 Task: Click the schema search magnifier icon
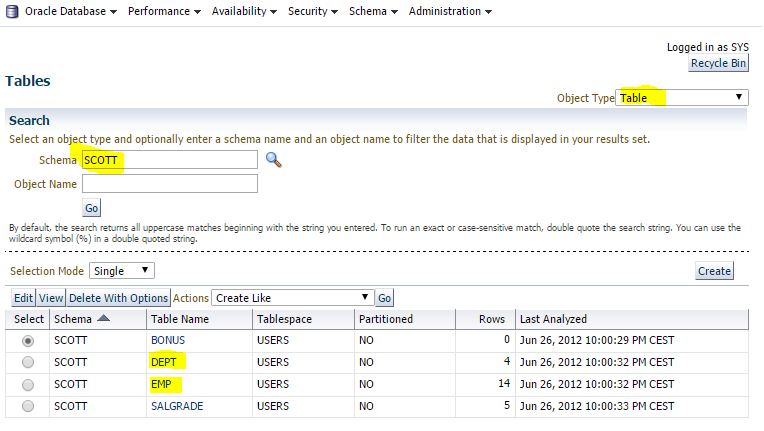tap(273, 160)
